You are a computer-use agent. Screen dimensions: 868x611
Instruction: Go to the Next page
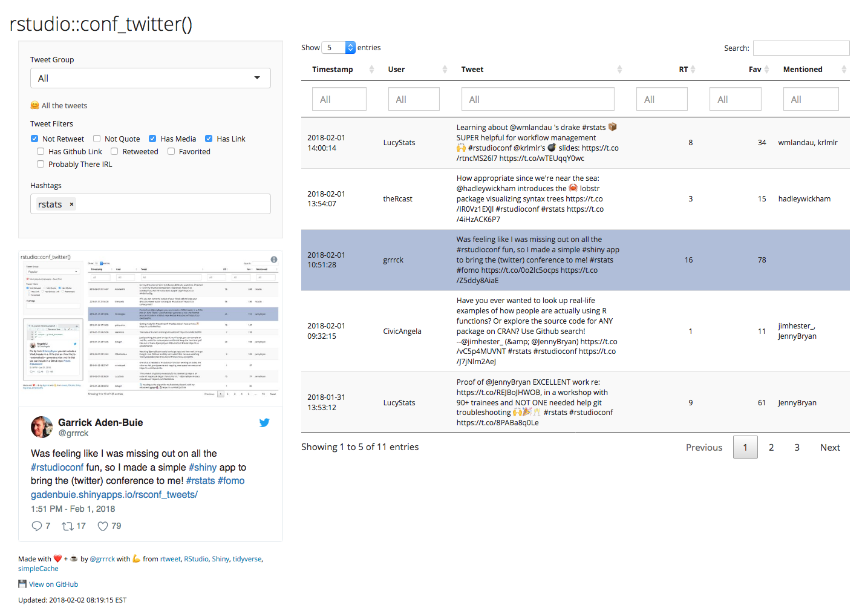click(x=830, y=448)
